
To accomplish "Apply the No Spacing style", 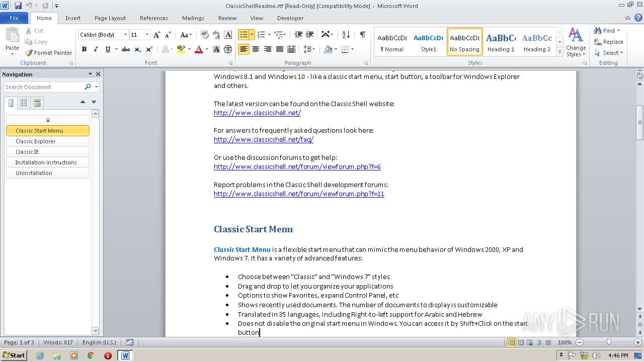I will (x=464, y=42).
